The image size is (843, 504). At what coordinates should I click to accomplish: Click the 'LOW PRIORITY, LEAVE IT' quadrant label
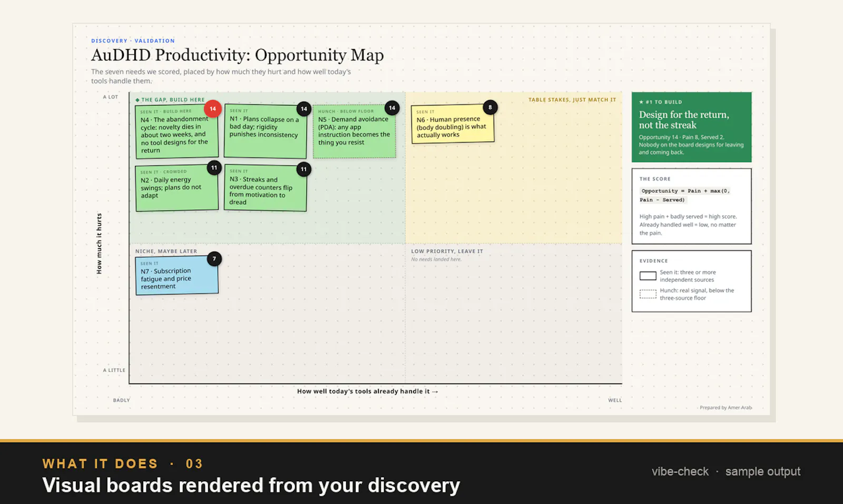point(447,251)
